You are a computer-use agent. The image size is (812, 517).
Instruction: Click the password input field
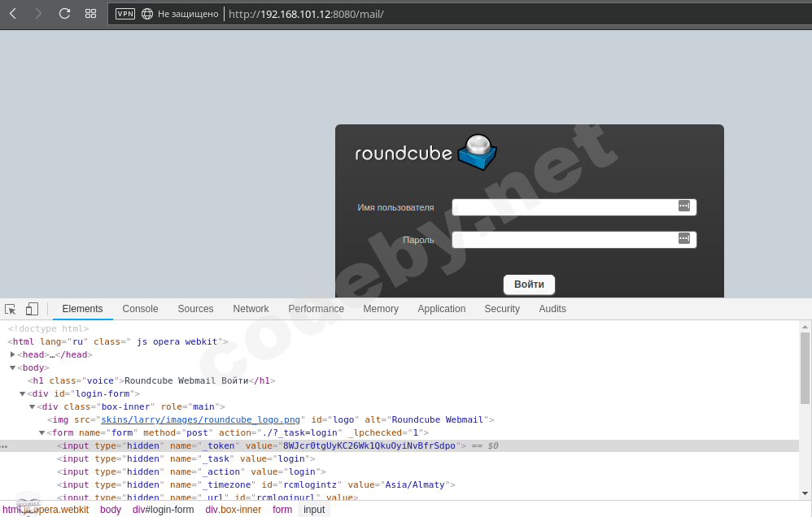[x=574, y=240]
